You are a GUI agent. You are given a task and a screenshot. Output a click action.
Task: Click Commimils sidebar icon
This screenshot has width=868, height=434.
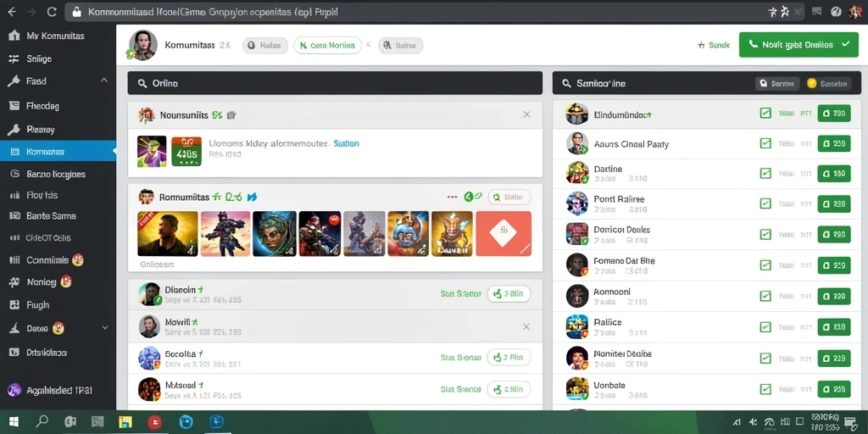[x=15, y=260]
